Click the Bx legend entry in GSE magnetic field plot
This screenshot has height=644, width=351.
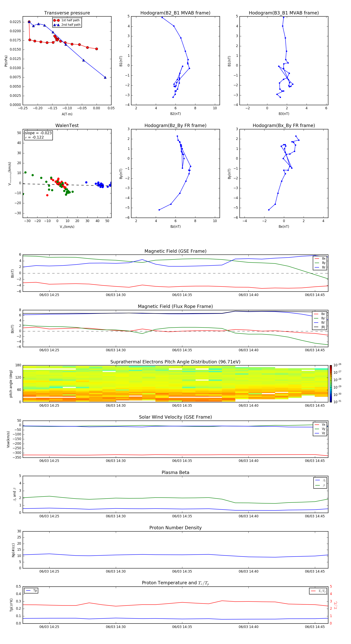click(x=320, y=259)
